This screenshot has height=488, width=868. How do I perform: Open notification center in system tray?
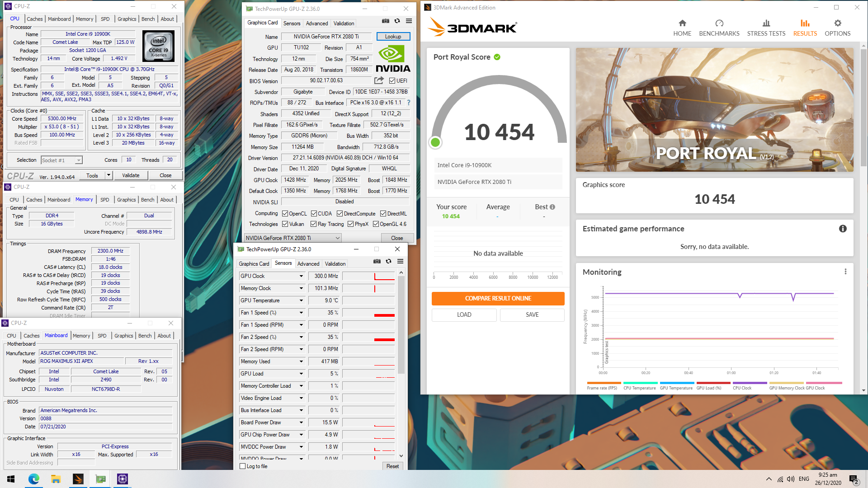854,479
